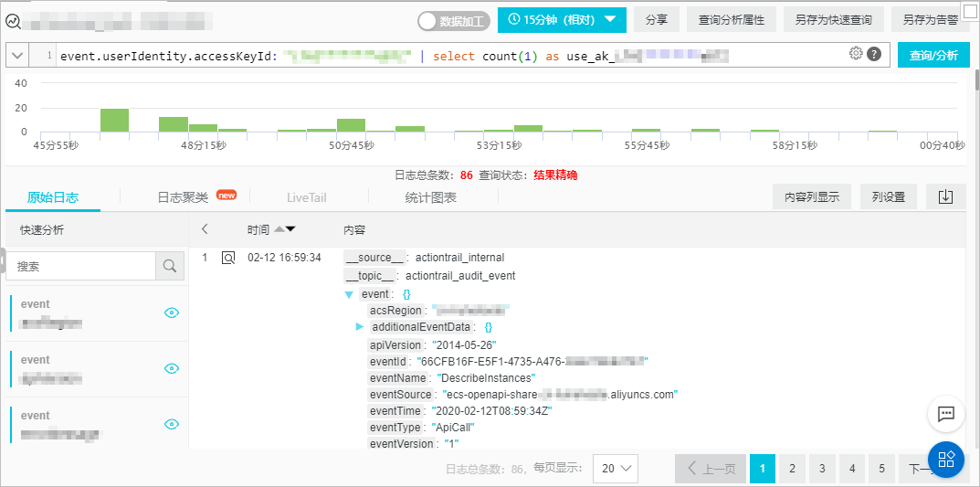Image resolution: width=980 pixels, height=487 pixels.
Task: Expand the additionalEventData node
Action: [x=359, y=326]
